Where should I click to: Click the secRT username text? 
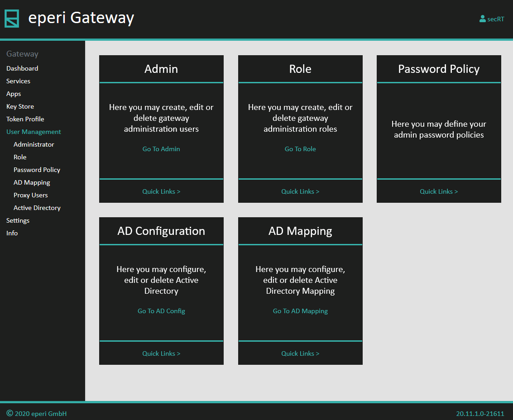(496, 19)
